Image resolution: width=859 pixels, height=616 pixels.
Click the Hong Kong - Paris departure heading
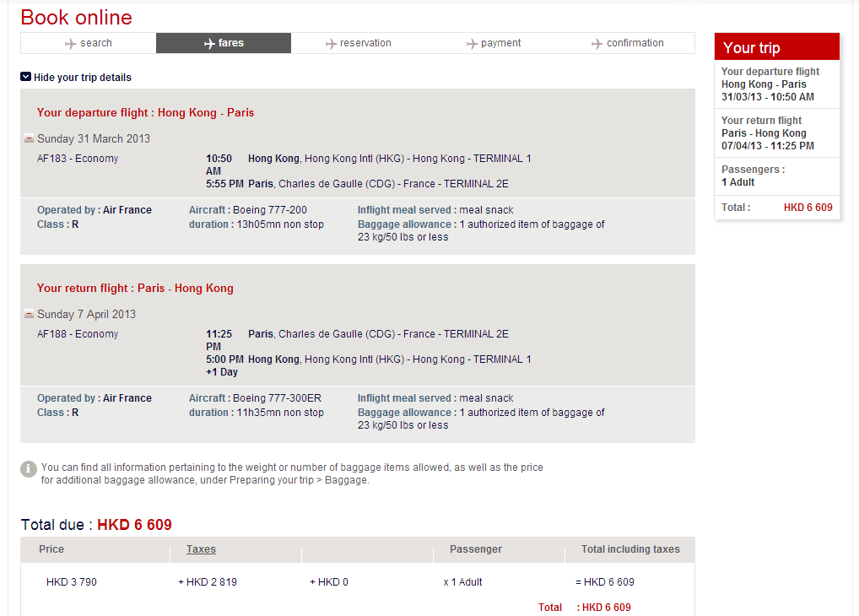[x=145, y=113]
